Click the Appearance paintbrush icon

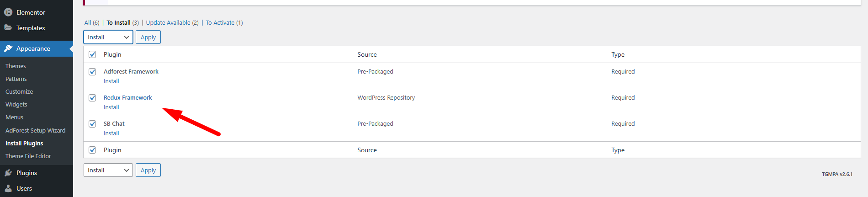(8, 48)
